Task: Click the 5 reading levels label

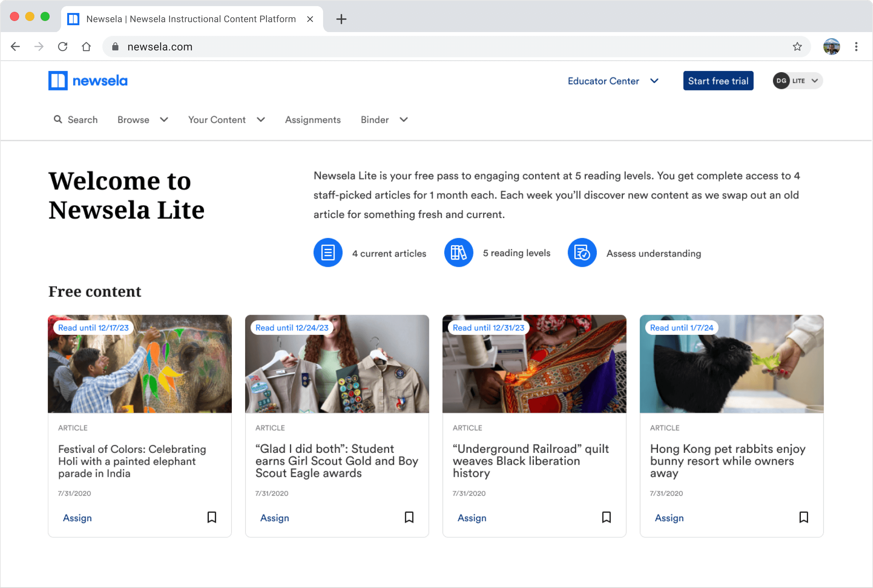Action: click(x=517, y=253)
